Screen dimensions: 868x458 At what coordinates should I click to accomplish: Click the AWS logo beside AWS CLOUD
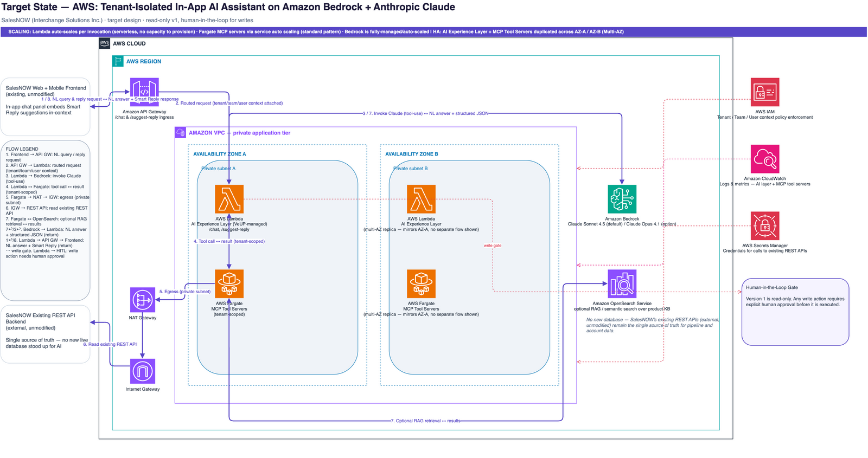105,43
